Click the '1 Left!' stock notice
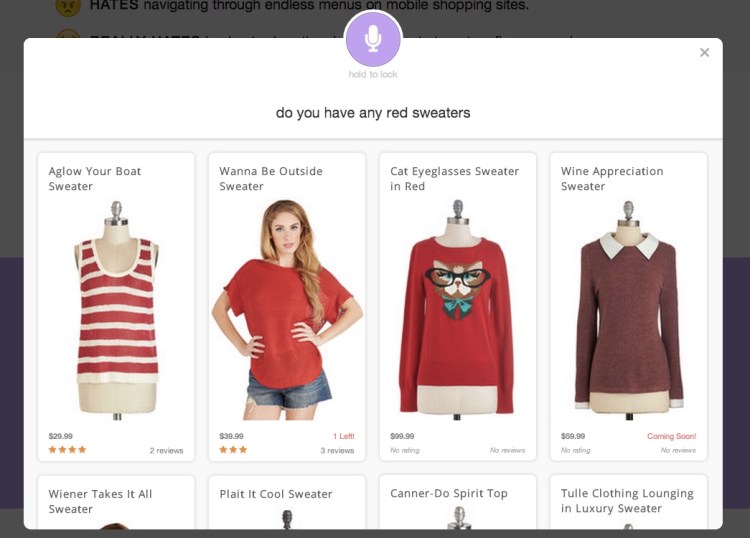This screenshot has width=750, height=538. tap(344, 436)
